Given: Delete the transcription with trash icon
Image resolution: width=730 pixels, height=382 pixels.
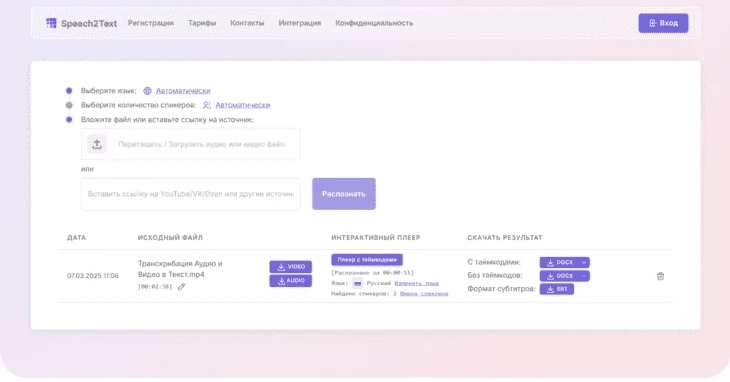Looking at the screenshot, I should point(660,276).
